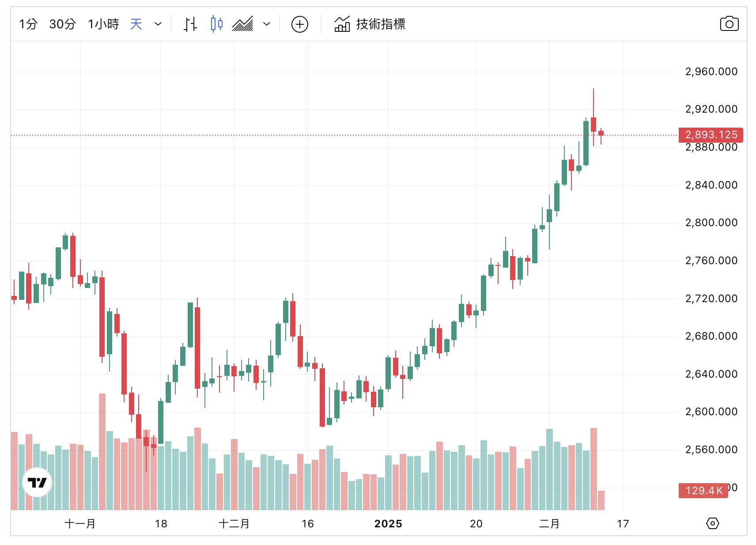This screenshot has height=545, width=756.
Task: Click the 2,893.125 current price label
Action: pyautogui.click(x=711, y=135)
